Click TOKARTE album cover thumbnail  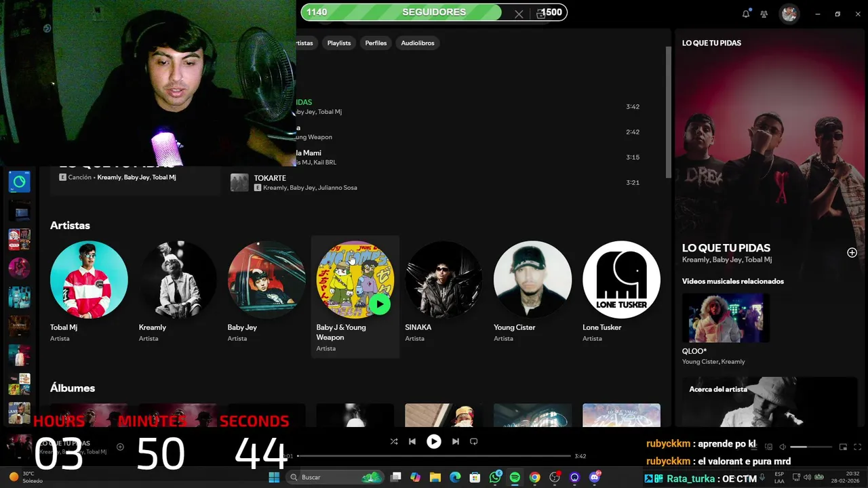[x=239, y=182]
